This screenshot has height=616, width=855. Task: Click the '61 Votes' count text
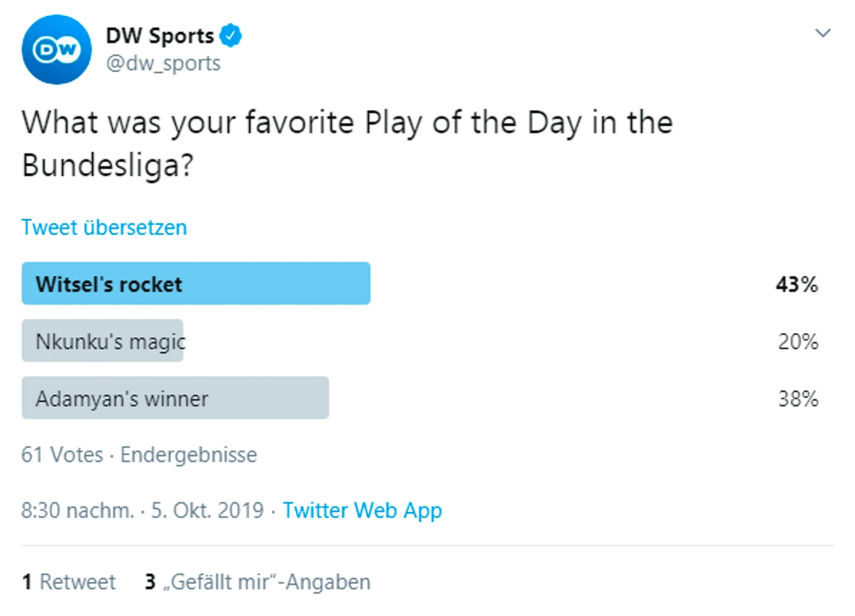coord(62,454)
